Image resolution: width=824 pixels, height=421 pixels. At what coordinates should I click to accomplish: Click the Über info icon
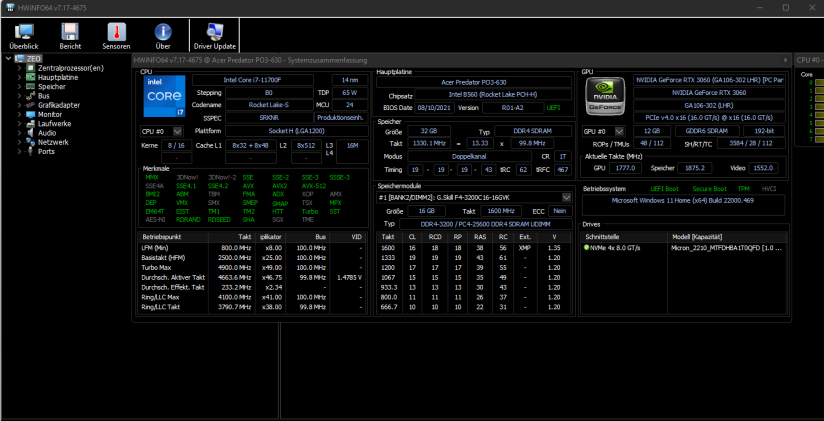(163, 33)
